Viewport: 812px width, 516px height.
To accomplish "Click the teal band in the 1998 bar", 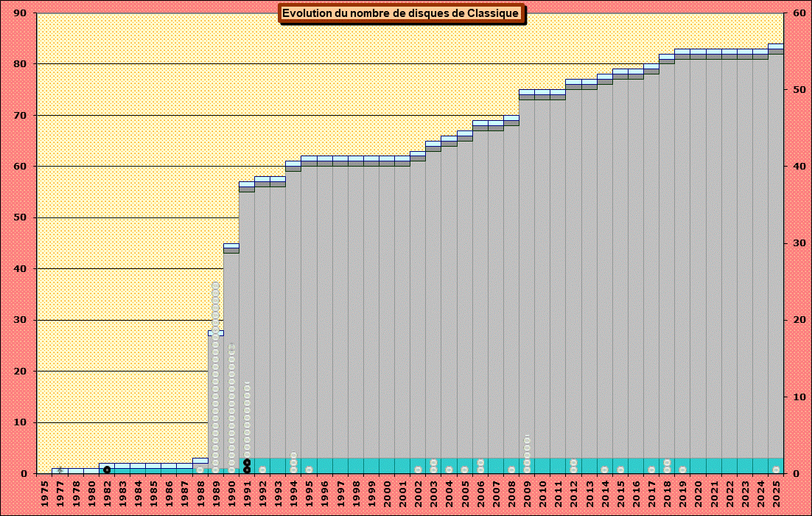I will [355, 465].
